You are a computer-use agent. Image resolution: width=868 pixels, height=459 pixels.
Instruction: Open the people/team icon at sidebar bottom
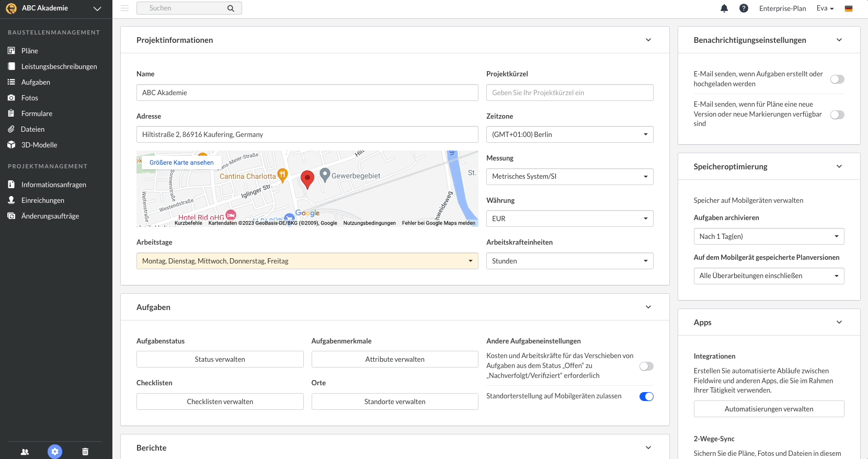pyautogui.click(x=25, y=452)
